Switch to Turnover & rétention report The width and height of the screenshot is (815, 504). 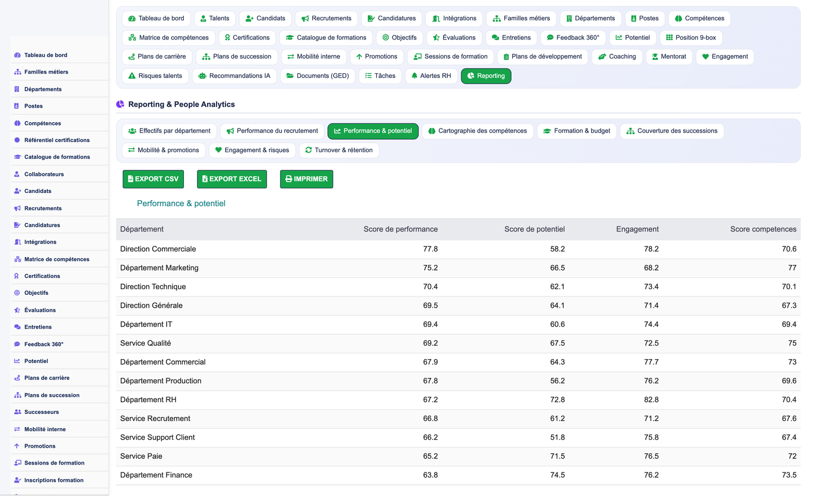[339, 150]
